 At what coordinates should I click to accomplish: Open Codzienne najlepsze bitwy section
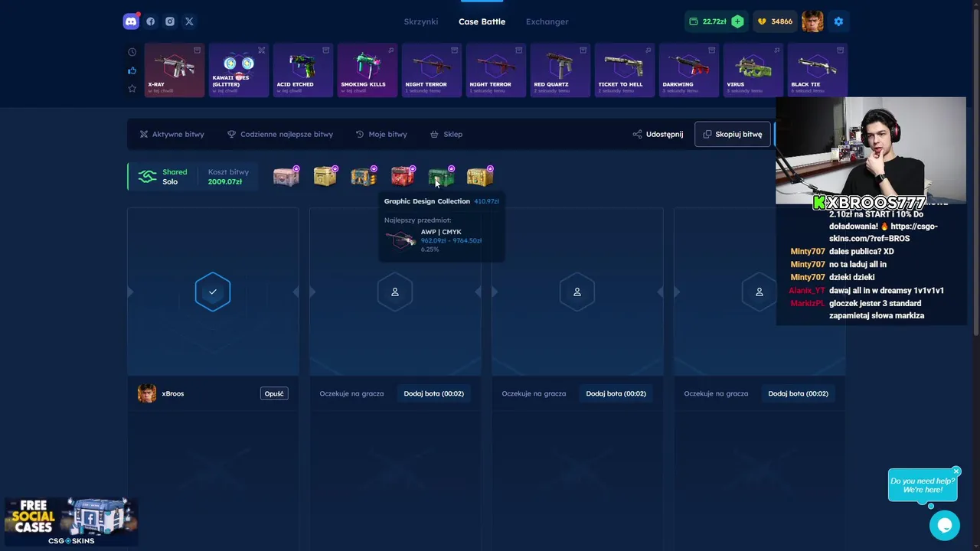[x=280, y=134]
